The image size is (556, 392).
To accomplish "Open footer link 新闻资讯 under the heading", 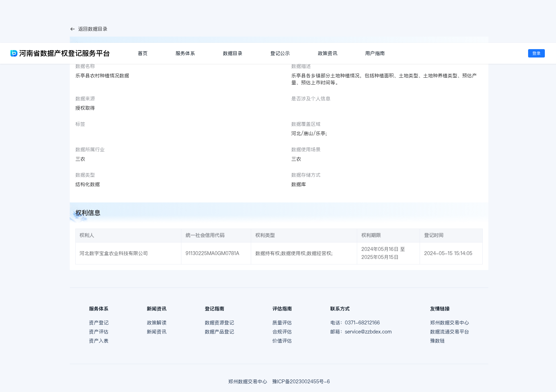I will tap(157, 332).
